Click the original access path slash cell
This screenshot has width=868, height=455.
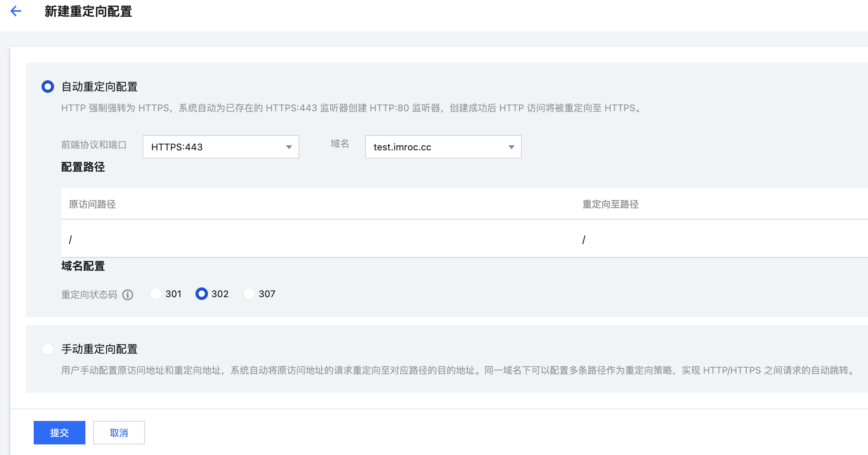pos(71,240)
